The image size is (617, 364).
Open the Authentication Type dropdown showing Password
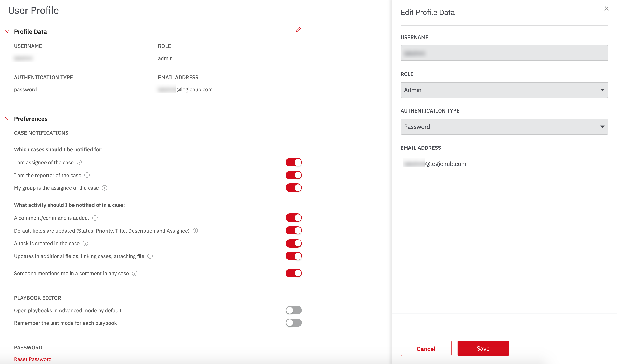pos(504,127)
